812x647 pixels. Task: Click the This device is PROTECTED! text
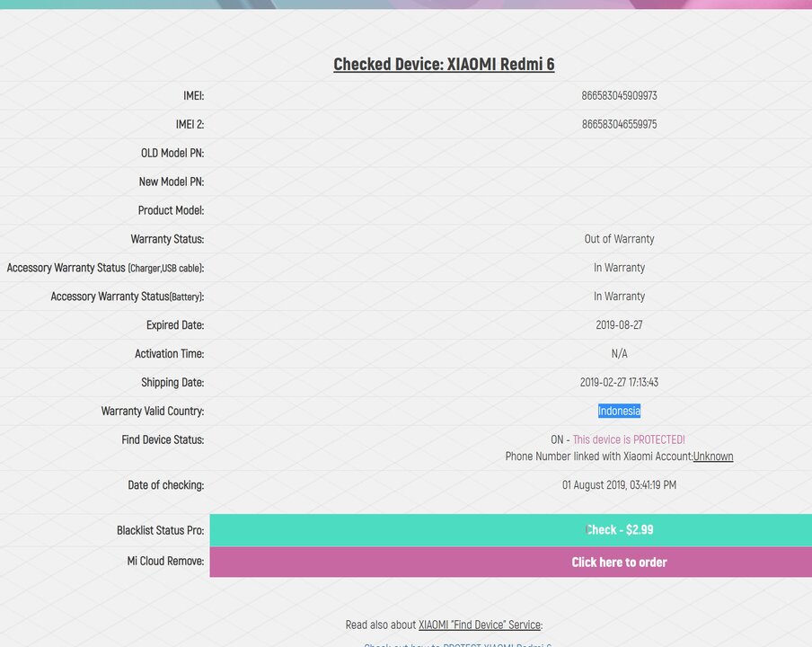coord(629,439)
